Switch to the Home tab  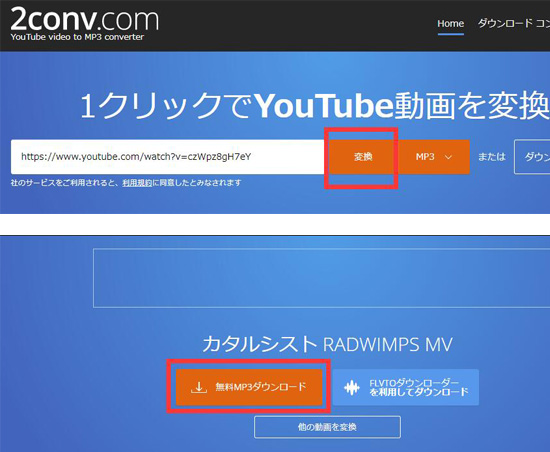(x=450, y=23)
